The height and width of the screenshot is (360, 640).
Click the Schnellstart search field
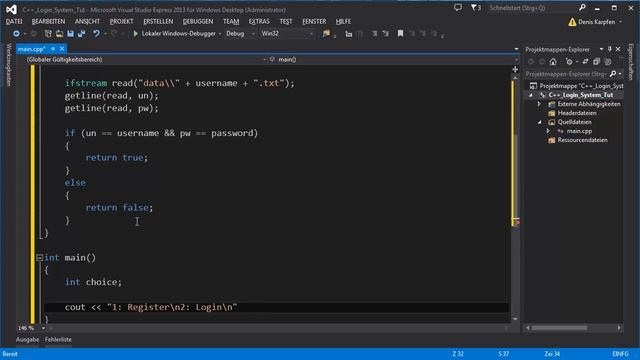(x=532, y=8)
